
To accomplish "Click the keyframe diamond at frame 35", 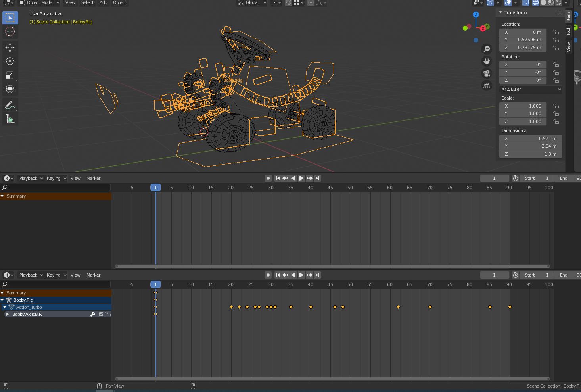I will (291, 307).
